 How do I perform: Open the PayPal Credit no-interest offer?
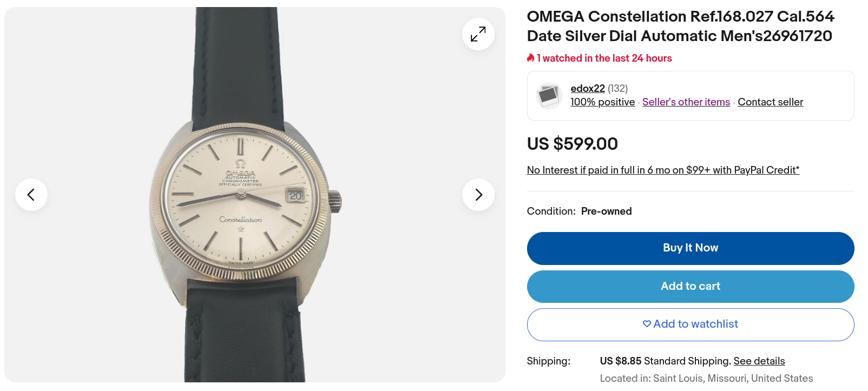pyautogui.click(x=663, y=170)
